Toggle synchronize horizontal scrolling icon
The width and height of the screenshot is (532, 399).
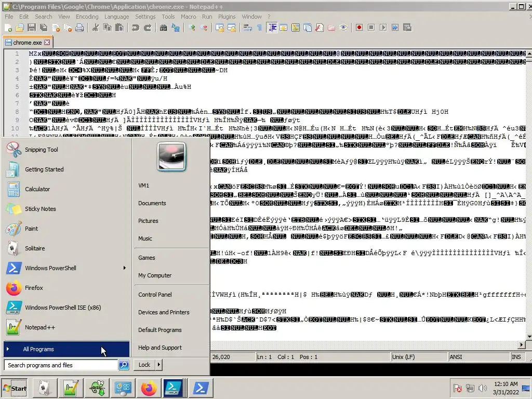(x=231, y=28)
